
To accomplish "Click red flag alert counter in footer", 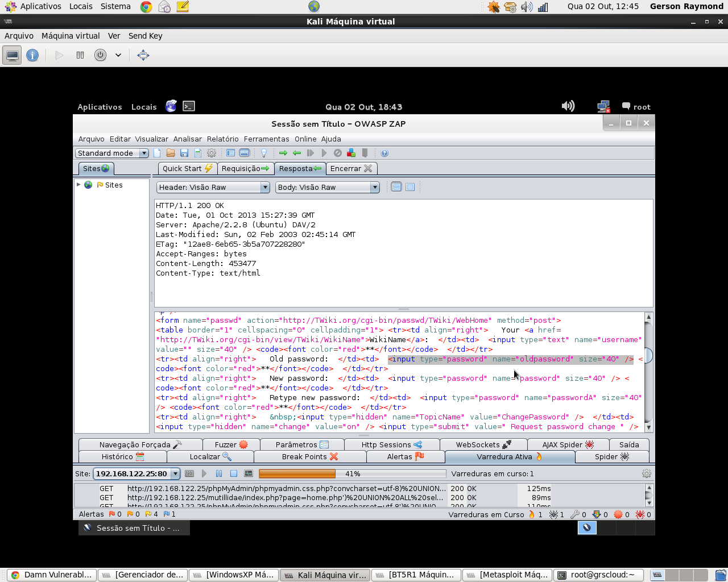I will coord(115,514).
